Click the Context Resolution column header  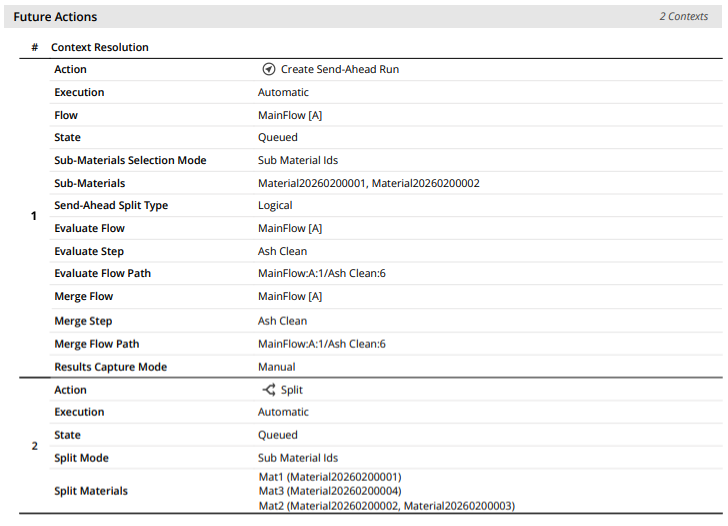[100, 47]
